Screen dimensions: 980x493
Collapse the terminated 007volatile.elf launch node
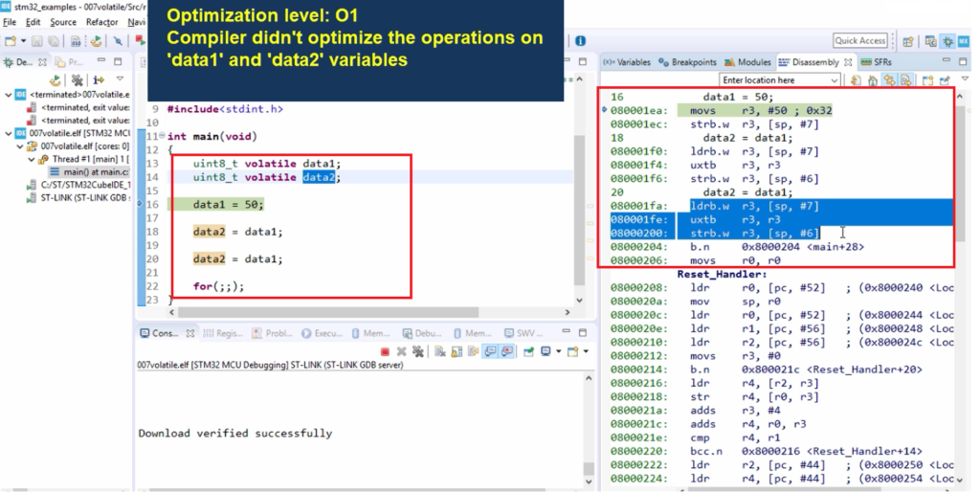(x=8, y=95)
